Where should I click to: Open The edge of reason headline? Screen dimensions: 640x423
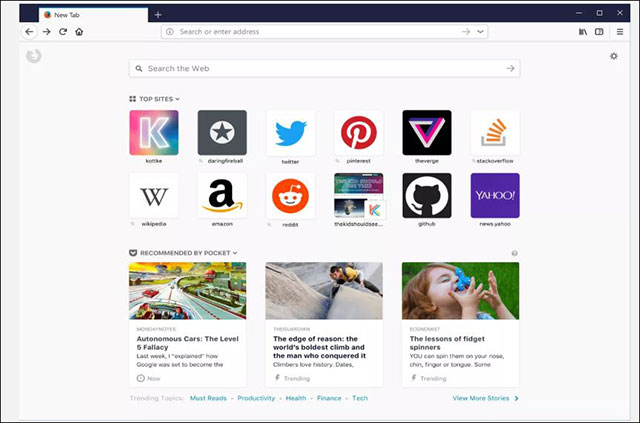pyautogui.click(x=320, y=347)
